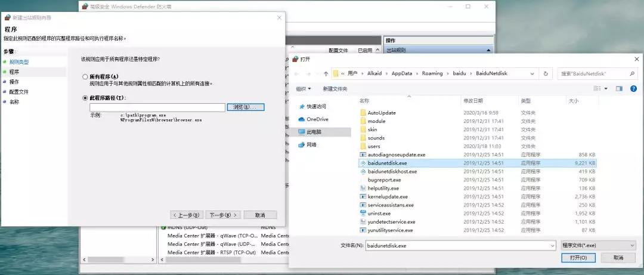Image resolution: width=644 pixels, height=275 pixels.
Task: Click the AutoUpdate folder icon
Action: [x=363, y=113]
